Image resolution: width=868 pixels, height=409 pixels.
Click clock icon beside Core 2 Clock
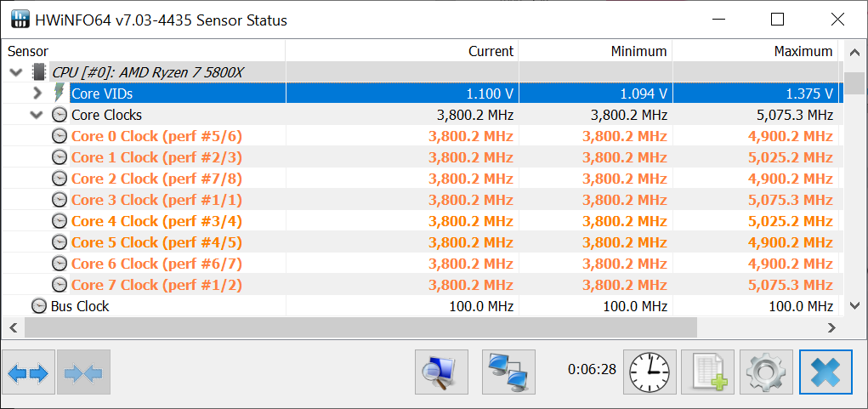point(59,179)
